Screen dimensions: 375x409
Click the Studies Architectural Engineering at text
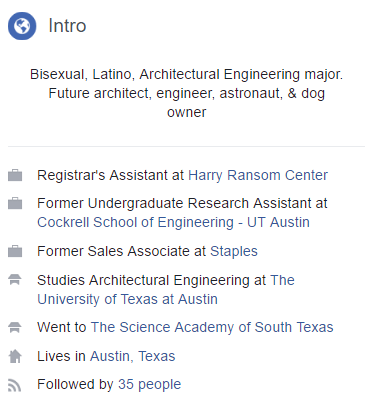click(x=151, y=280)
